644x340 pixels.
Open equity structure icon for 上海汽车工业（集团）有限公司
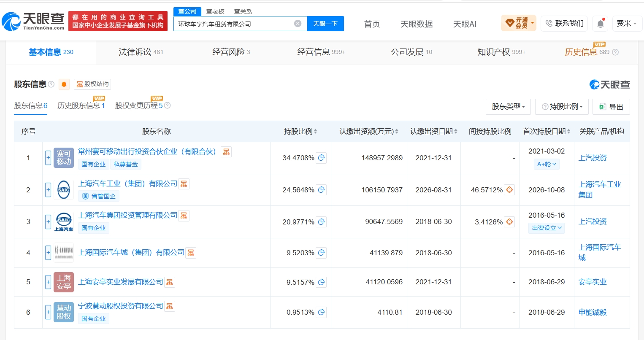click(x=184, y=184)
